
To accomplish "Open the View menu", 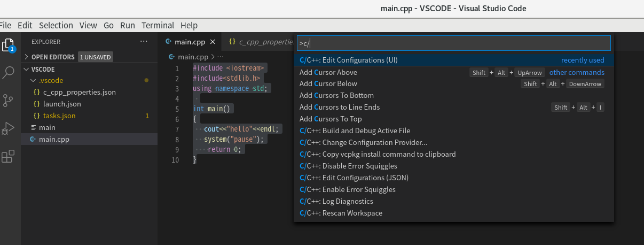I will point(88,25).
